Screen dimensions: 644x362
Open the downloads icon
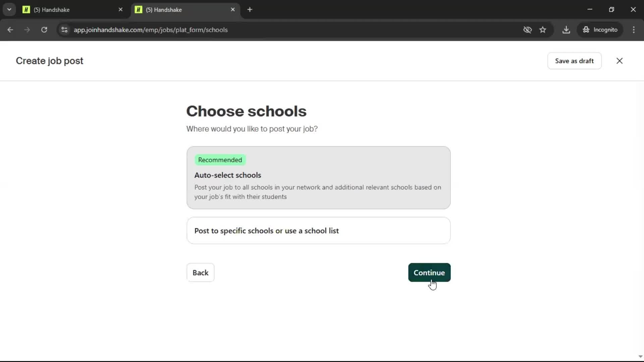pos(566,30)
